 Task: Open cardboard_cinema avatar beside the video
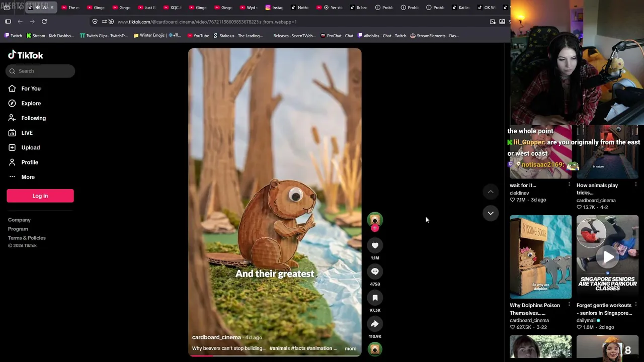375,220
